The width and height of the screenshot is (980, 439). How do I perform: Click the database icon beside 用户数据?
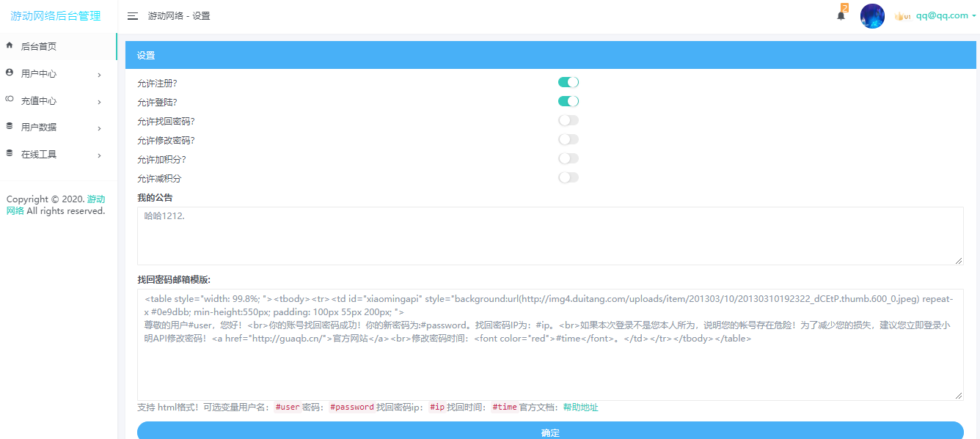point(10,126)
